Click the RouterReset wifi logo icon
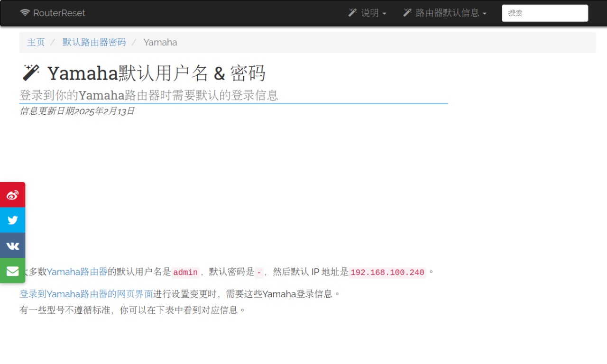The image size is (607, 364). click(x=25, y=13)
